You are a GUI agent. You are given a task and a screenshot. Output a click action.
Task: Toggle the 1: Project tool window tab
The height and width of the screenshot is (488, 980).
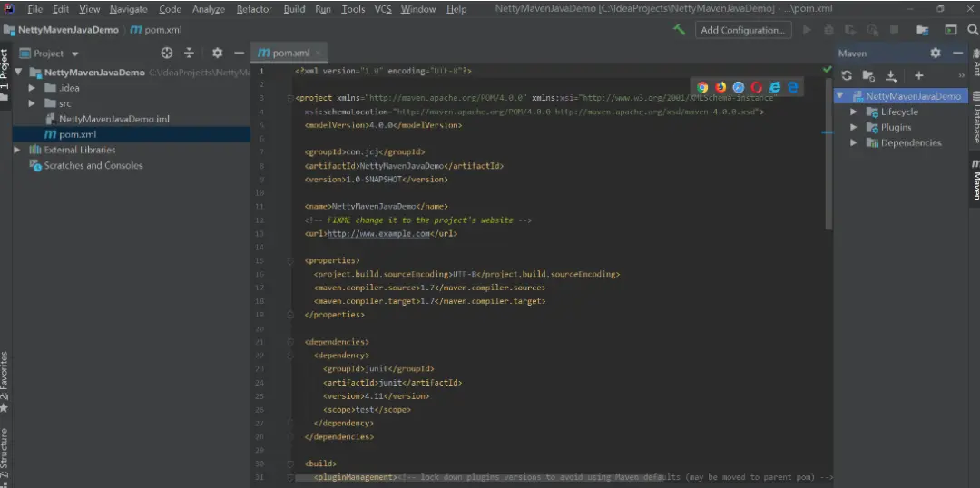coord(5,70)
